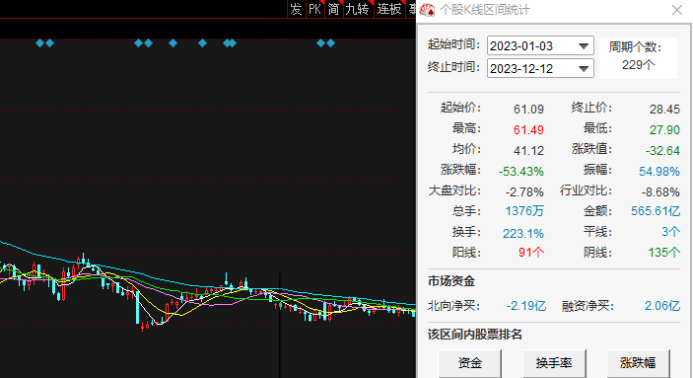
Task: Show ranking by 涨跌幅
Action: pos(638,363)
